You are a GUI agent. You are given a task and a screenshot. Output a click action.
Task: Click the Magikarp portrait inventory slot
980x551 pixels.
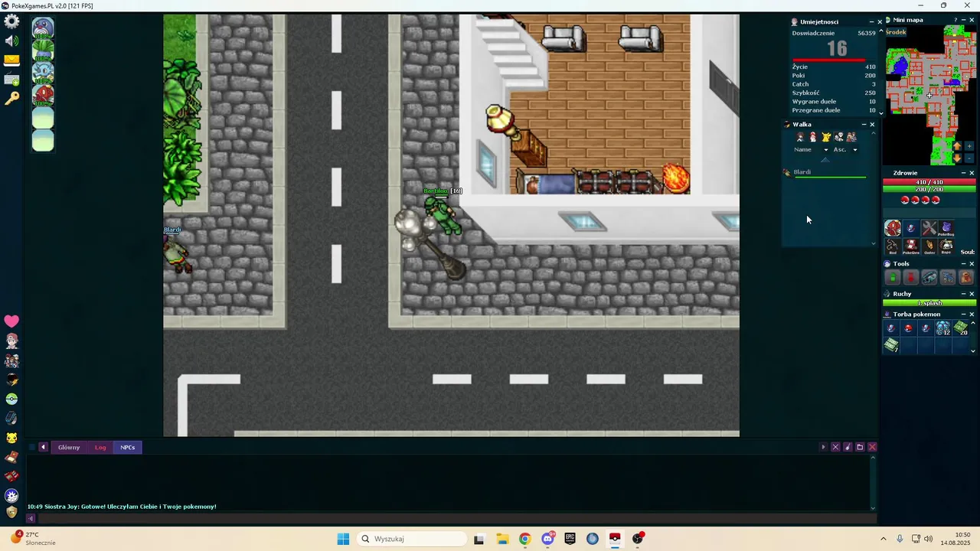click(893, 228)
